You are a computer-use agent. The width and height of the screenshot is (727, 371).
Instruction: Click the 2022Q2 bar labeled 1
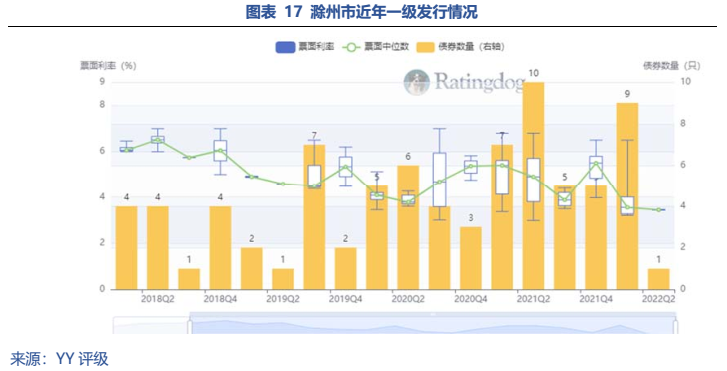click(658, 279)
